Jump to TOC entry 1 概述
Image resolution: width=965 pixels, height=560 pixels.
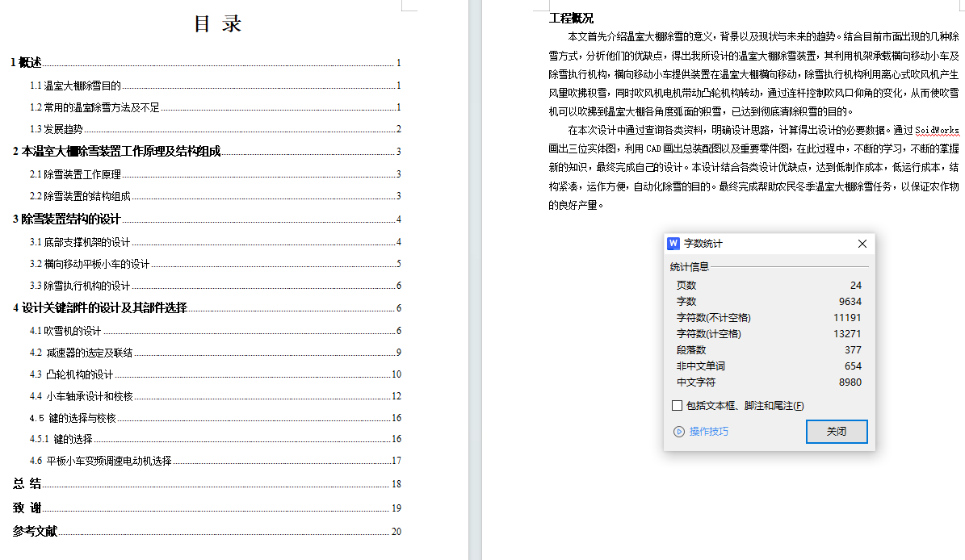[x=27, y=63]
